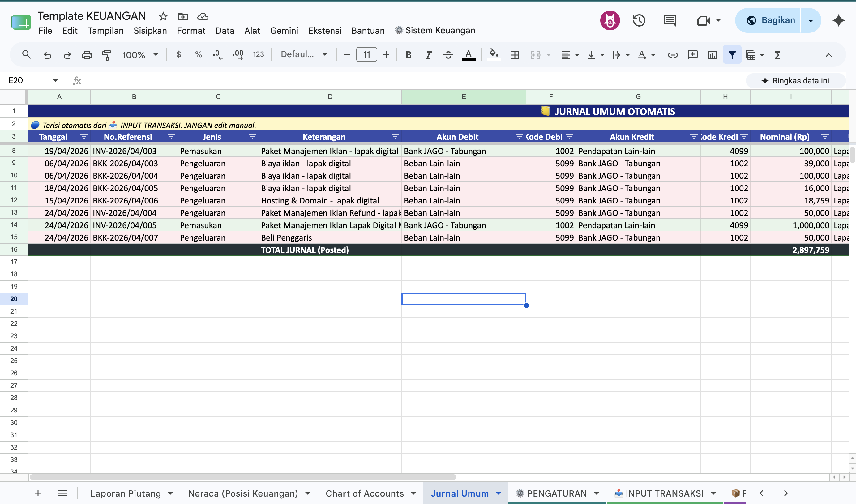Click the print icon

[87, 55]
